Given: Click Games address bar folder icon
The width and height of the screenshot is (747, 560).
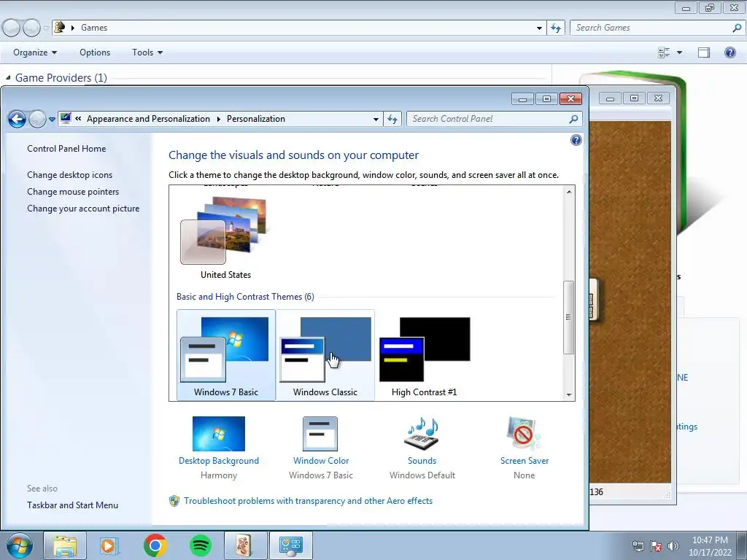Looking at the screenshot, I should 60,27.
